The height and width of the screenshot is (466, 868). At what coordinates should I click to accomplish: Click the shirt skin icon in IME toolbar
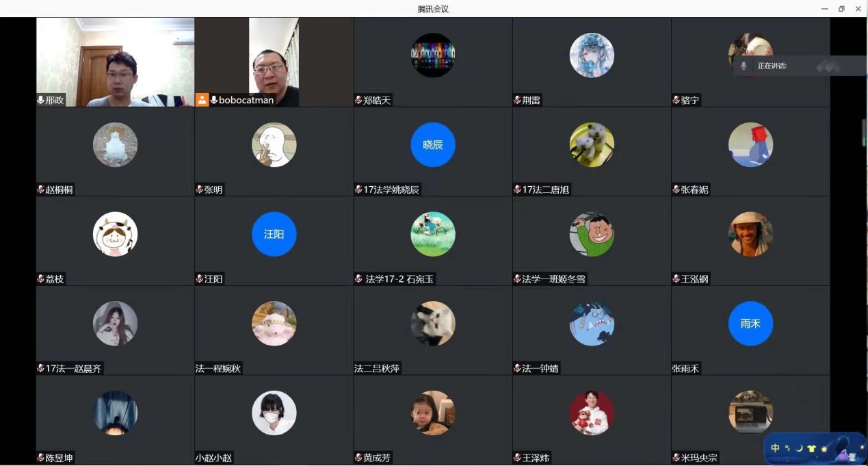812,448
